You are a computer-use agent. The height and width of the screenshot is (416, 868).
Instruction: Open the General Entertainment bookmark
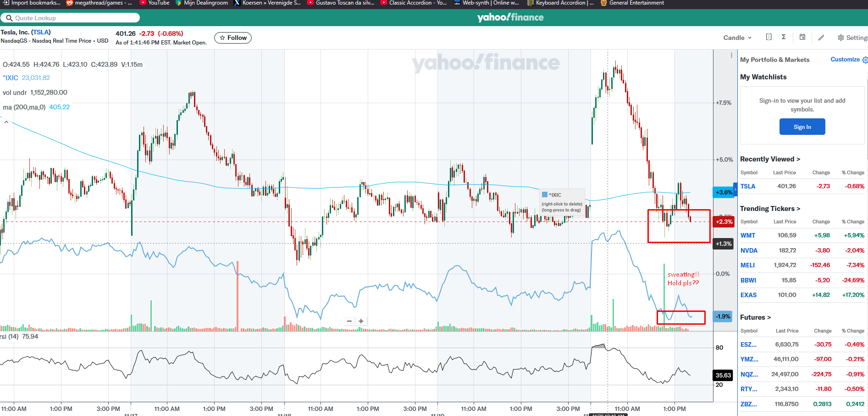pyautogui.click(x=632, y=3)
